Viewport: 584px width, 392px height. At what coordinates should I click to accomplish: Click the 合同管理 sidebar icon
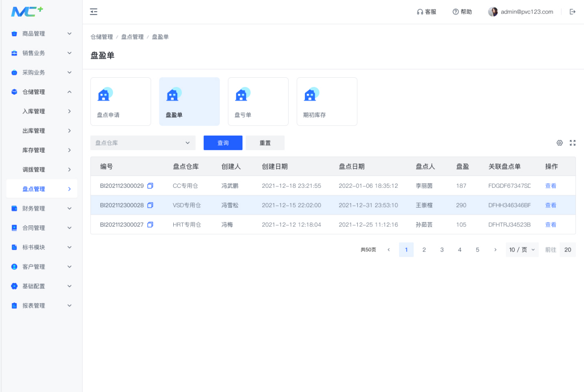14,228
